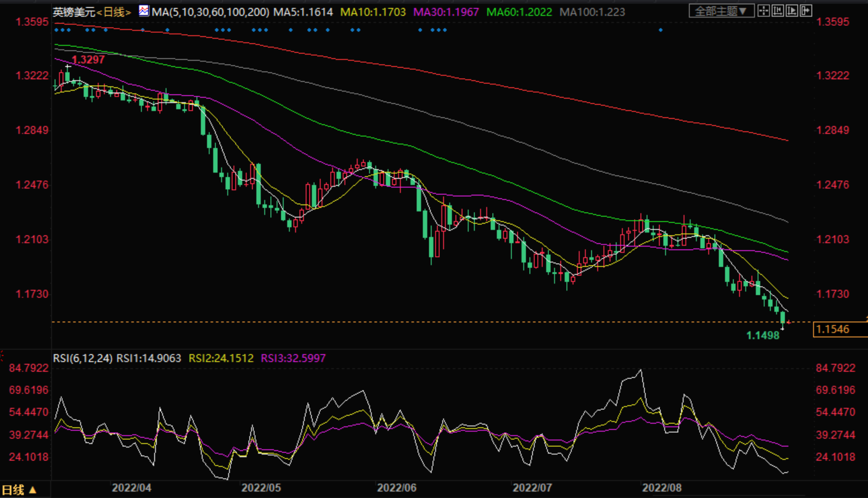Viewport: 868px width, 498px height.
Task: Click the MA30:1.1967 value label
Action: pos(446,12)
